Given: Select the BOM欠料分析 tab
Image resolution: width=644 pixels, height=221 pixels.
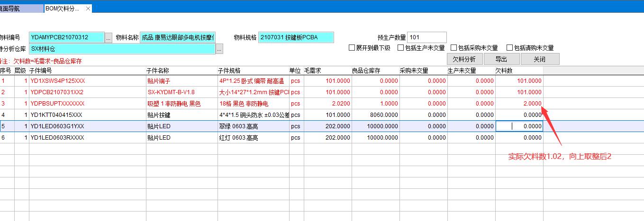Looking at the screenshot, I should pos(63,9).
